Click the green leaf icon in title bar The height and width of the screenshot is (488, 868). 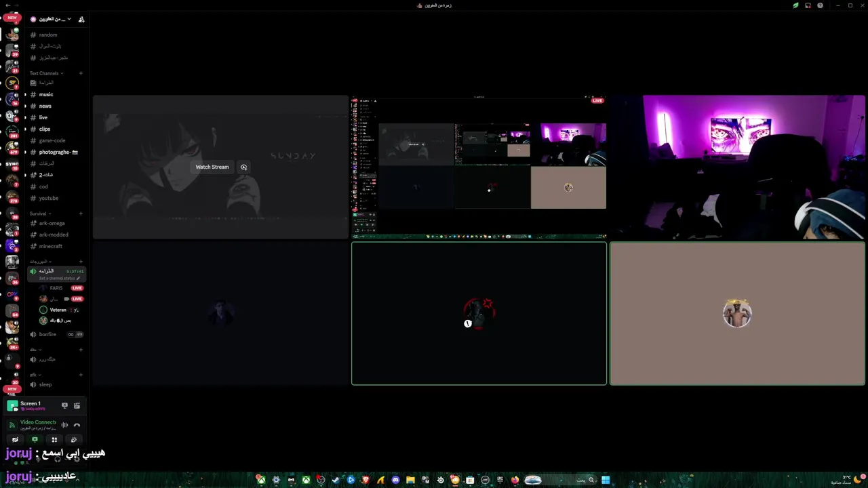pos(795,5)
